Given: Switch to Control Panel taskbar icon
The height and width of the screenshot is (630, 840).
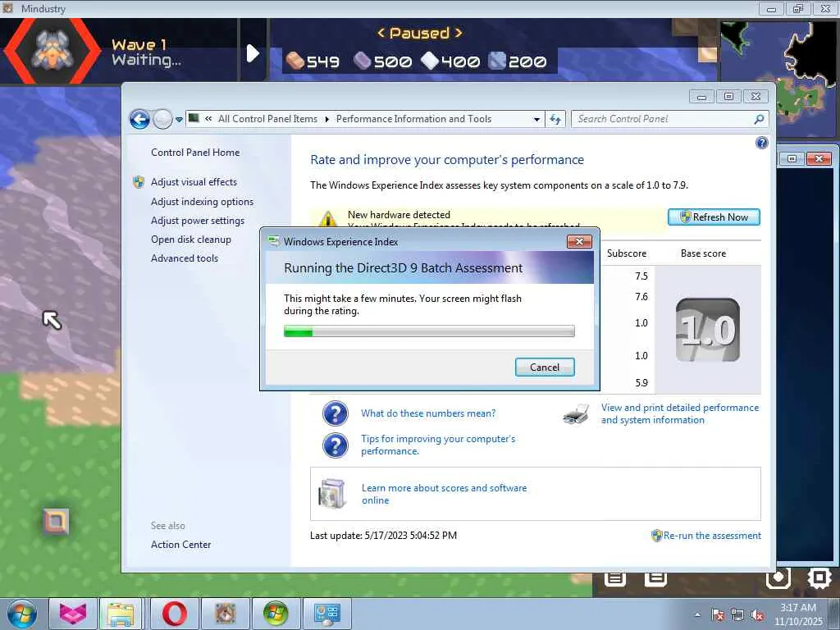Looking at the screenshot, I should pos(326,614).
